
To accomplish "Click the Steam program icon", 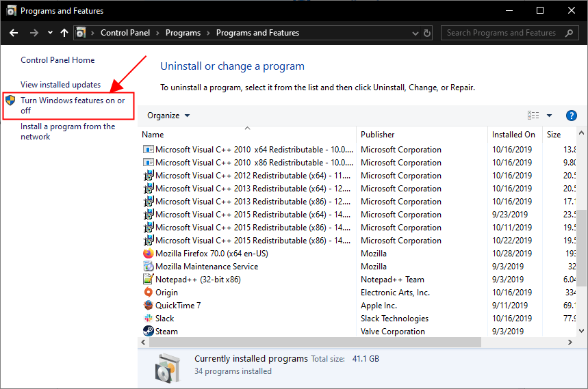I will [149, 332].
